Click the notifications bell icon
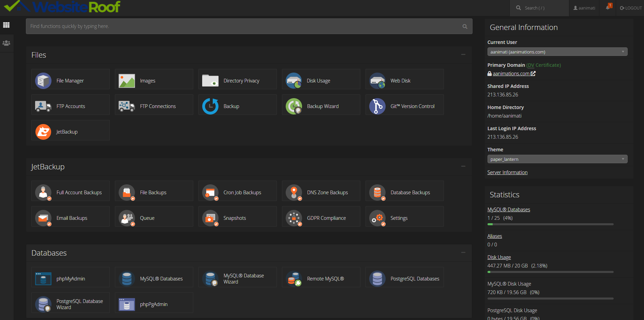 [x=608, y=7]
